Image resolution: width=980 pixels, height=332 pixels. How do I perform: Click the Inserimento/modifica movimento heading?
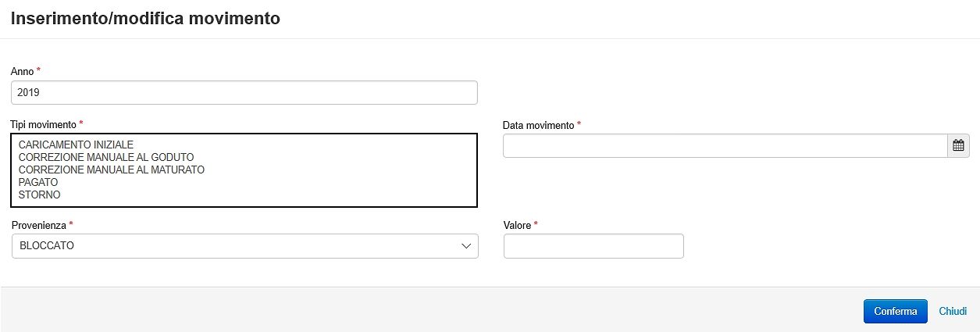pos(145,18)
